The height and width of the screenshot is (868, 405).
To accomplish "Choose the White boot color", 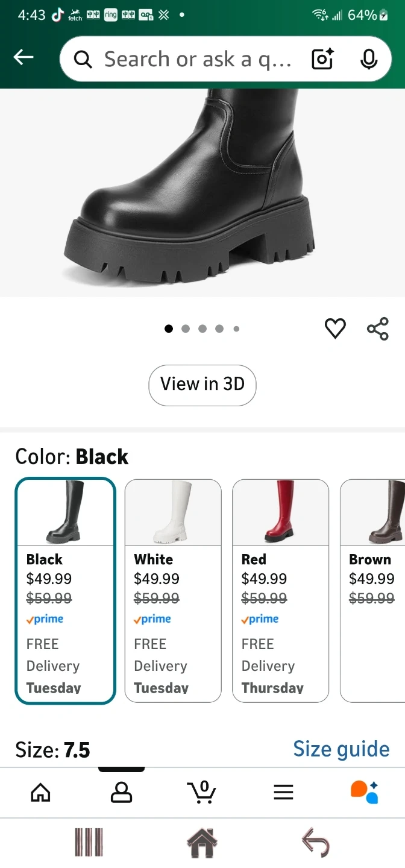I will click(x=173, y=591).
